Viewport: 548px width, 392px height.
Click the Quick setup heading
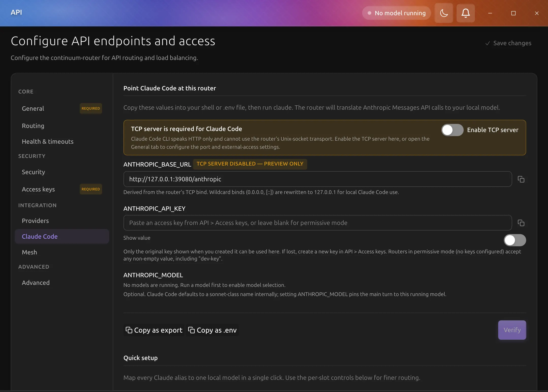pyautogui.click(x=140, y=358)
